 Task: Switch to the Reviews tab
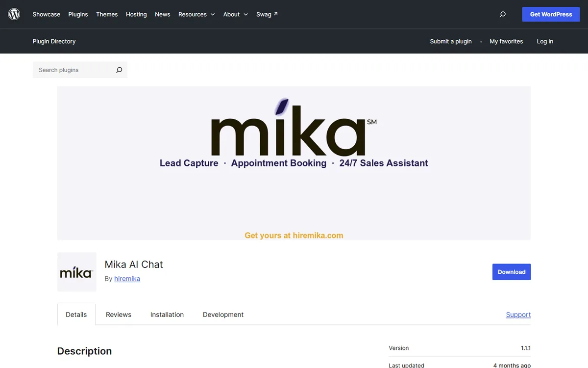(x=119, y=315)
